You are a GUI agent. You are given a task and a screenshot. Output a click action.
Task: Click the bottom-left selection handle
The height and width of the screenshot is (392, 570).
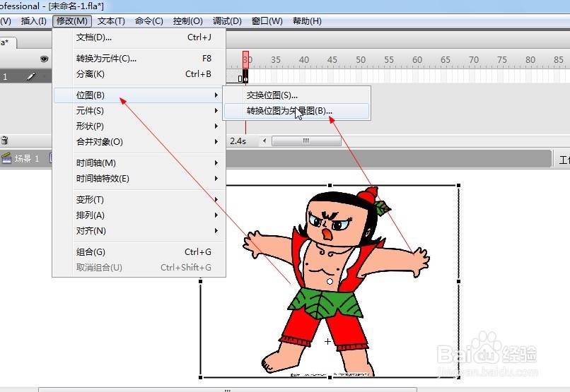pos(200,377)
